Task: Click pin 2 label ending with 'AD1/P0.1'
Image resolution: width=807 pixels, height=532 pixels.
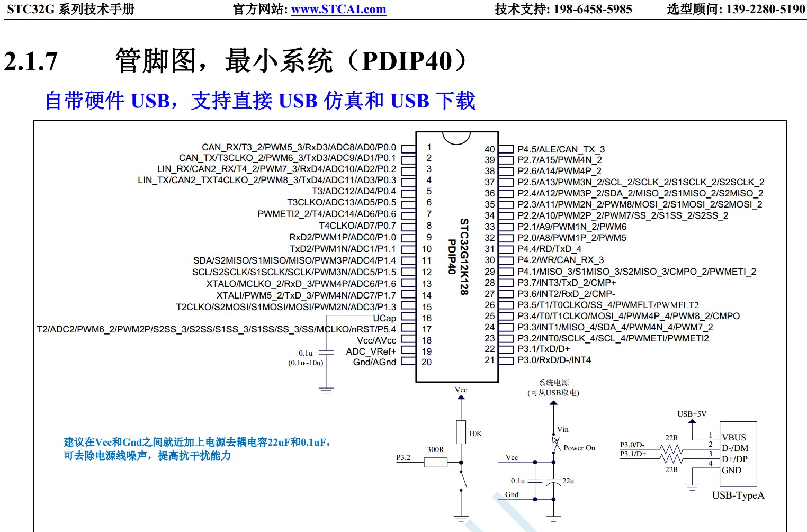Action: (x=287, y=158)
